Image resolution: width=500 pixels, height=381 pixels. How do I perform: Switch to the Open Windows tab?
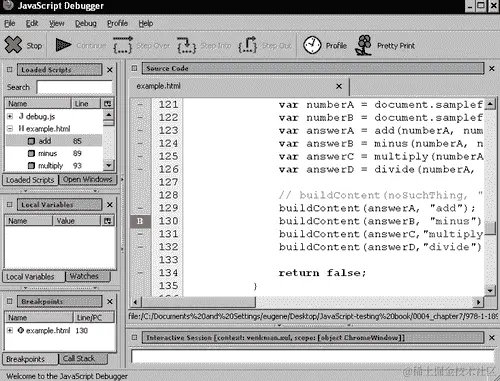click(87, 179)
